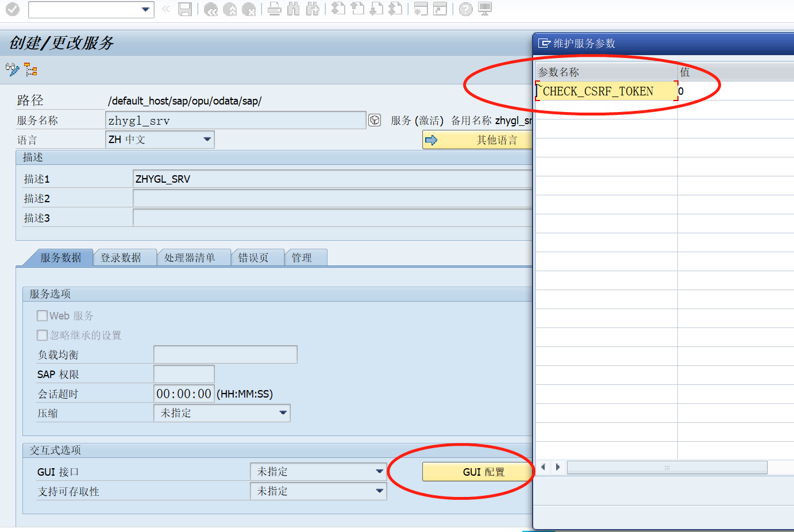The height and width of the screenshot is (532, 794).
Task: Toggle the 忽略继承的设置 checkbox
Action: tap(42, 335)
